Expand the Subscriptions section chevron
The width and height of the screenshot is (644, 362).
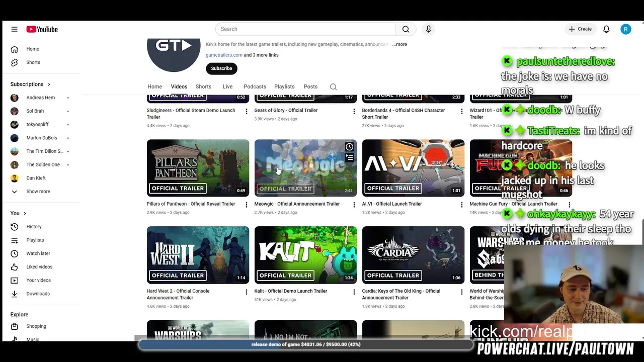tap(49, 84)
